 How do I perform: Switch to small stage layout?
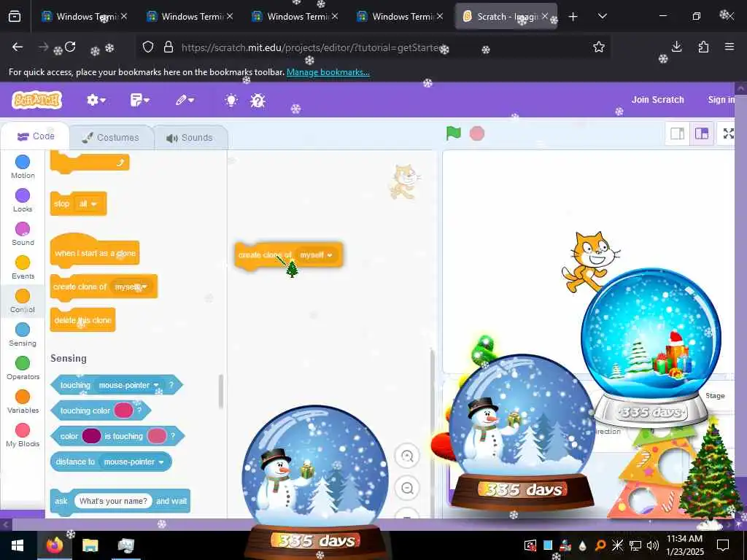click(x=677, y=133)
